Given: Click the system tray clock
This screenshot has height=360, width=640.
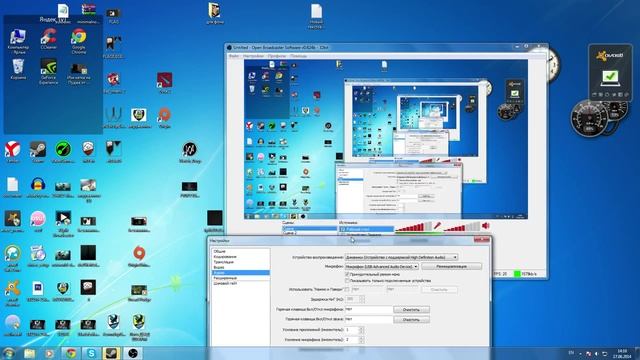Looking at the screenshot, I should click(x=622, y=353).
